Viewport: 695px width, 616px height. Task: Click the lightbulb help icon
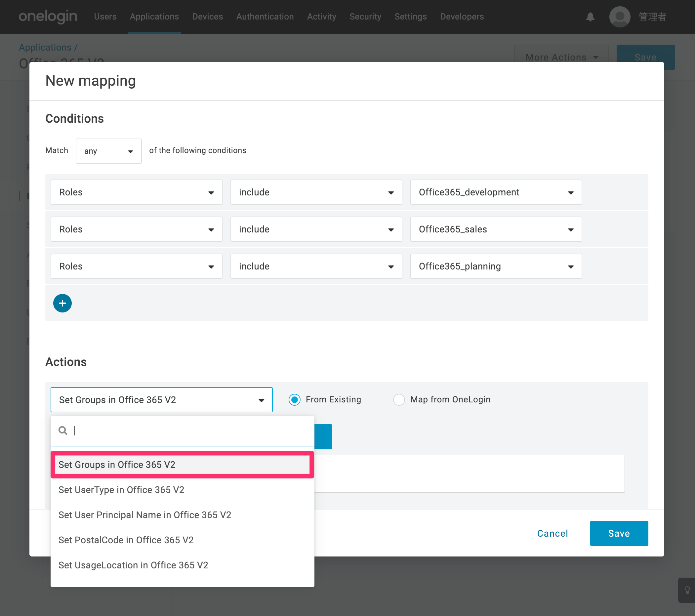click(x=687, y=590)
